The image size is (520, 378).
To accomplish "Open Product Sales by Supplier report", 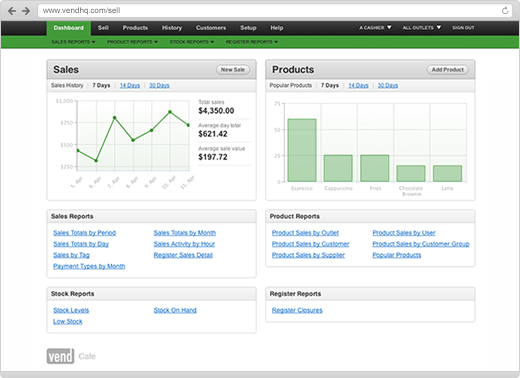I will coord(308,255).
